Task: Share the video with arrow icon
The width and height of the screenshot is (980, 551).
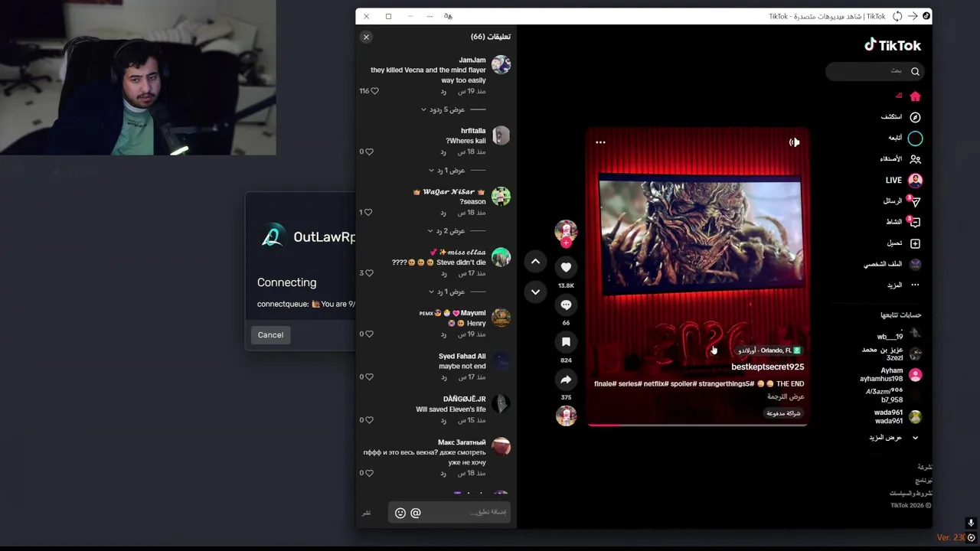Action: coord(566,380)
